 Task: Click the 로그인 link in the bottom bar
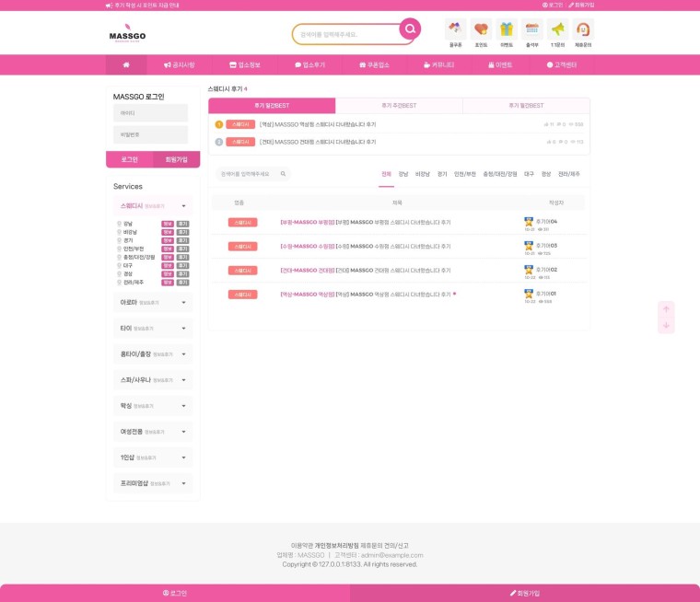tap(175, 593)
